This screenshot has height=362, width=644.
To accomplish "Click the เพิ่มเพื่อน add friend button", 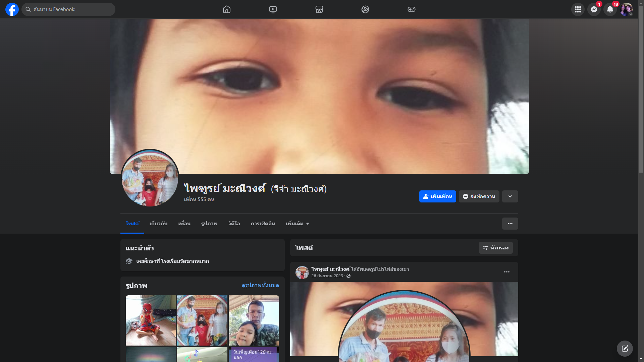I will pos(437,196).
